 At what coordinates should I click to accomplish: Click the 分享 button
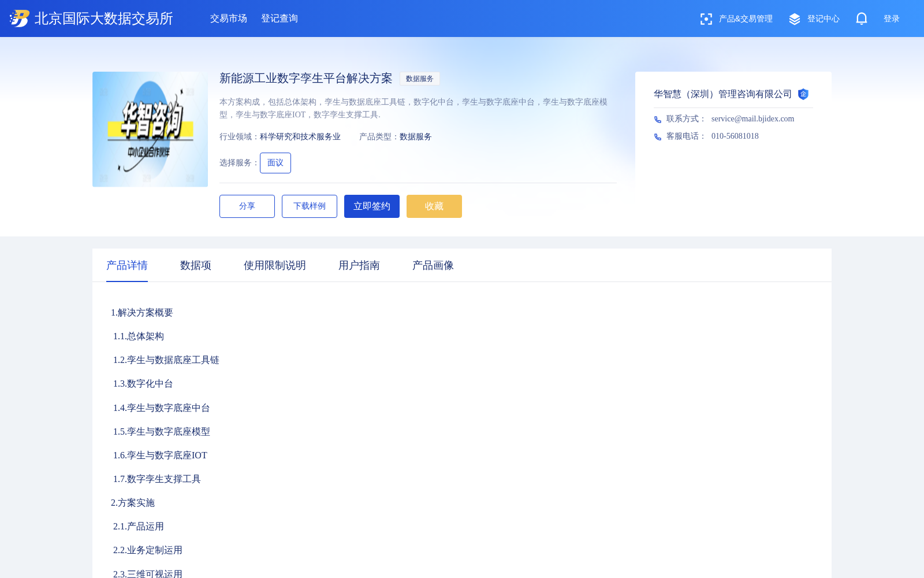247,206
